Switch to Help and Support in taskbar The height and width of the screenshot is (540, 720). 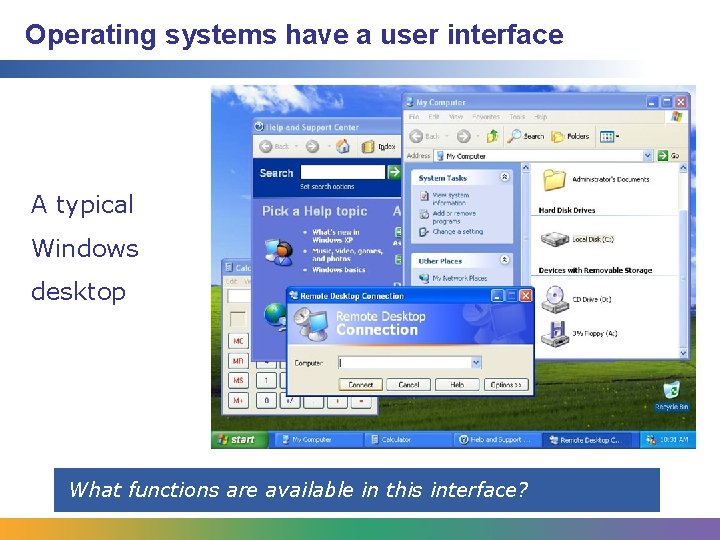tap(497, 440)
